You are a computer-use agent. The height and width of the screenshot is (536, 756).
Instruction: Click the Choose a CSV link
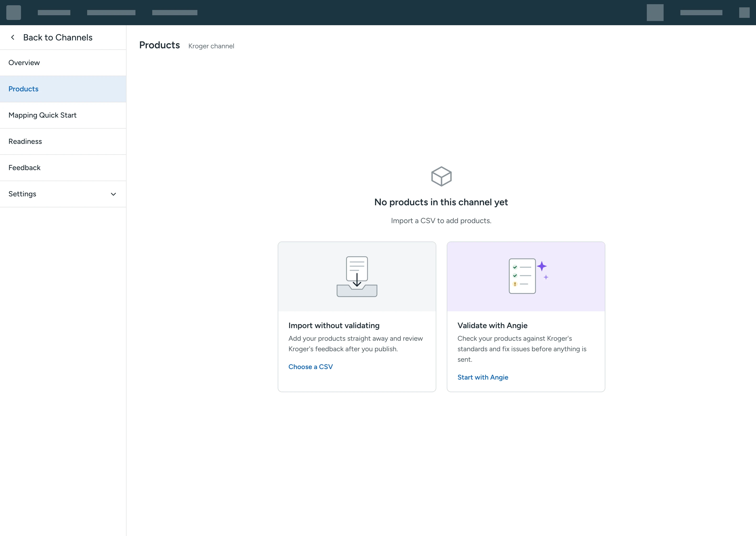(311, 367)
